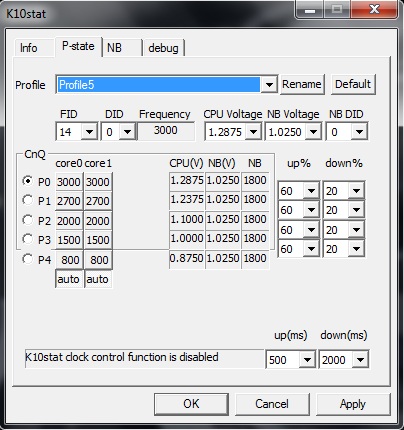Image resolution: width=404 pixels, height=430 pixels.
Task: Expand the up(ms) 500 dropdown
Action: (307, 360)
